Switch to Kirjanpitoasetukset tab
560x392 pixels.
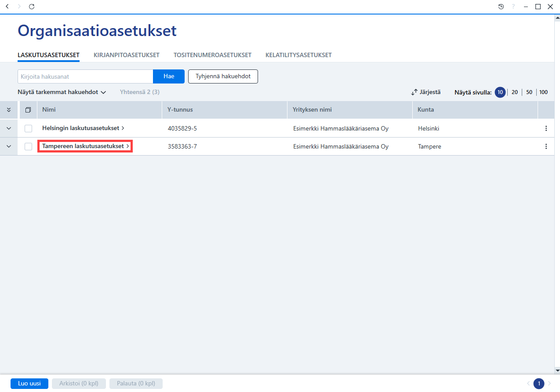127,55
